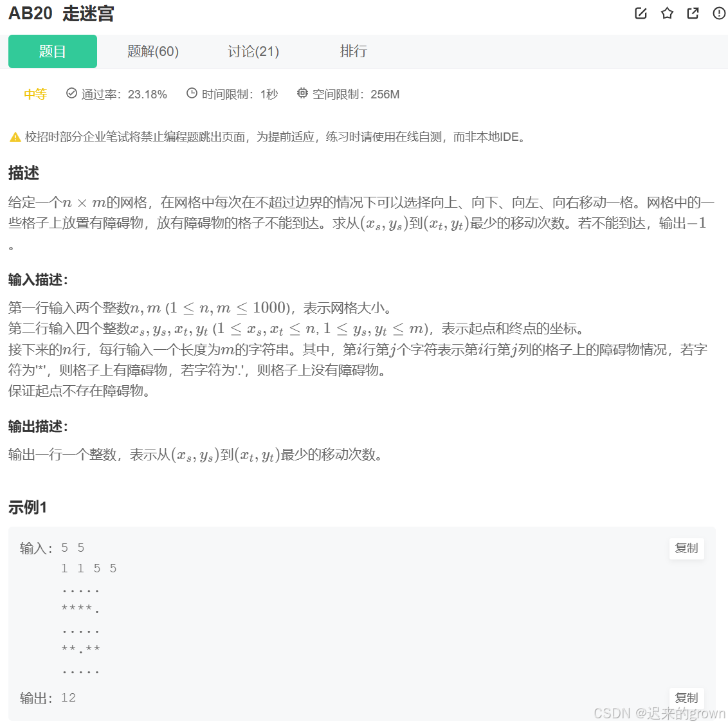The image size is (728, 726).
Task: Click the time limit clock icon
Action: pos(192,93)
